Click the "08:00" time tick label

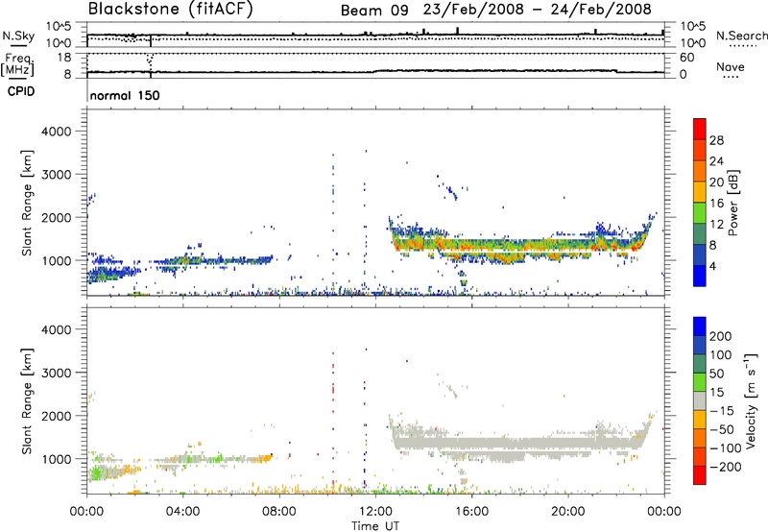click(279, 512)
